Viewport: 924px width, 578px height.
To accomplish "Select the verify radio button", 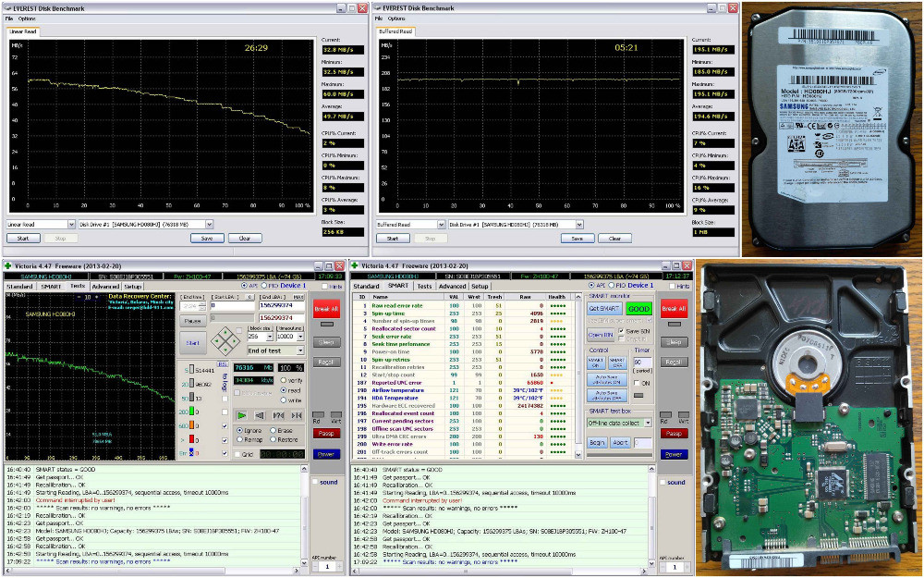I will point(283,380).
